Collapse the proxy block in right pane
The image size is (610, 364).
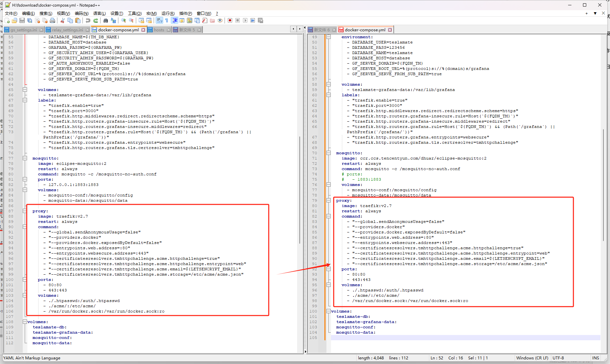pyautogui.click(x=328, y=200)
